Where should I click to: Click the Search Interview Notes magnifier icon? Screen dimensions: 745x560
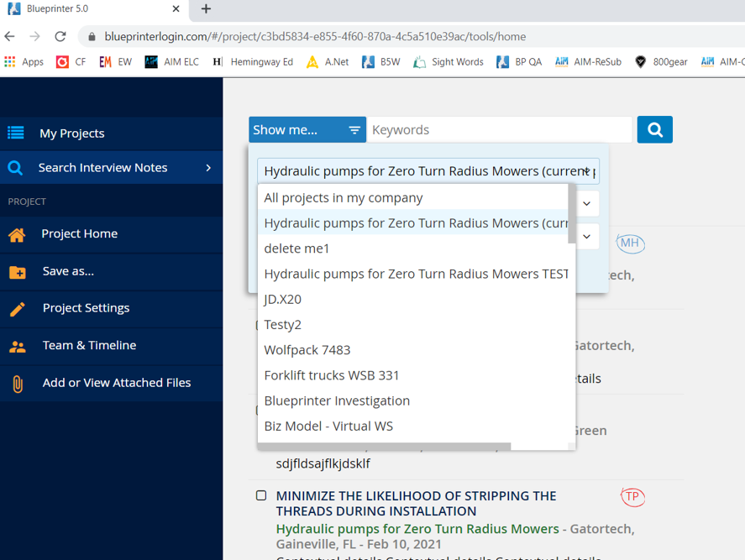[x=15, y=168]
